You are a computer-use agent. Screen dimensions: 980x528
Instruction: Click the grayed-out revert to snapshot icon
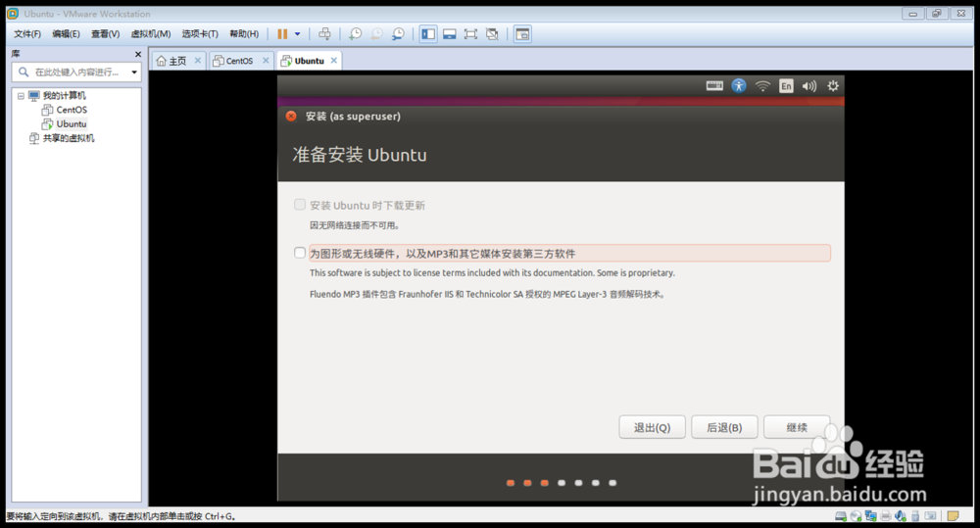[377, 34]
